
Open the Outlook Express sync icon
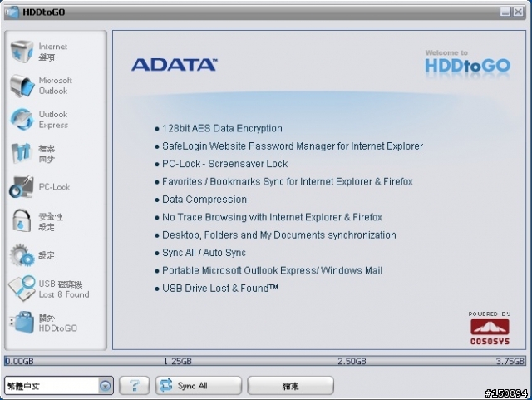point(22,120)
